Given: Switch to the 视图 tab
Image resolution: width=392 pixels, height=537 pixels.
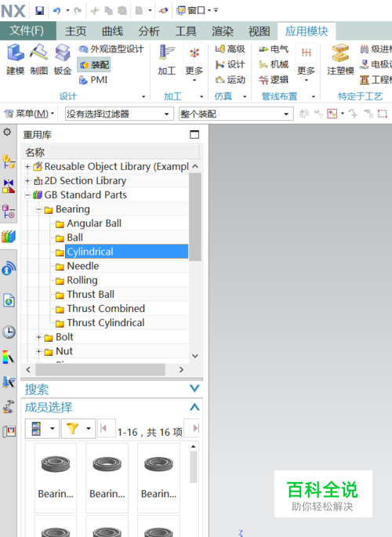Looking at the screenshot, I should [x=260, y=31].
